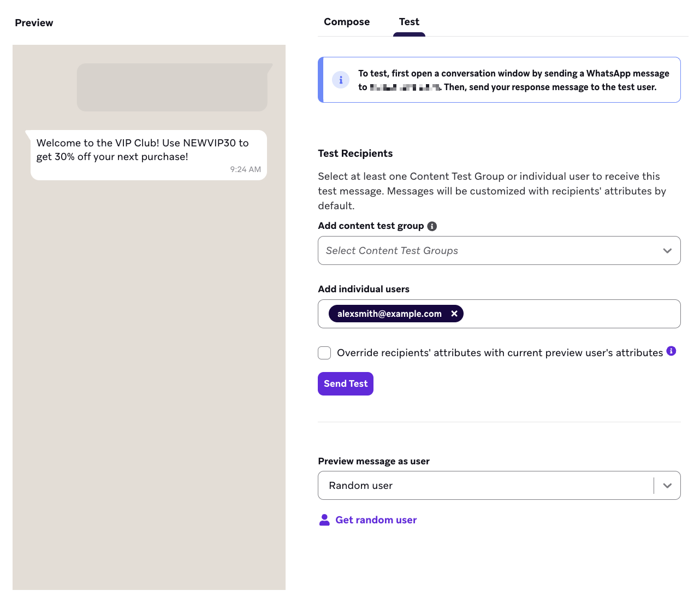Click the Preview panel heading

point(34,23)
